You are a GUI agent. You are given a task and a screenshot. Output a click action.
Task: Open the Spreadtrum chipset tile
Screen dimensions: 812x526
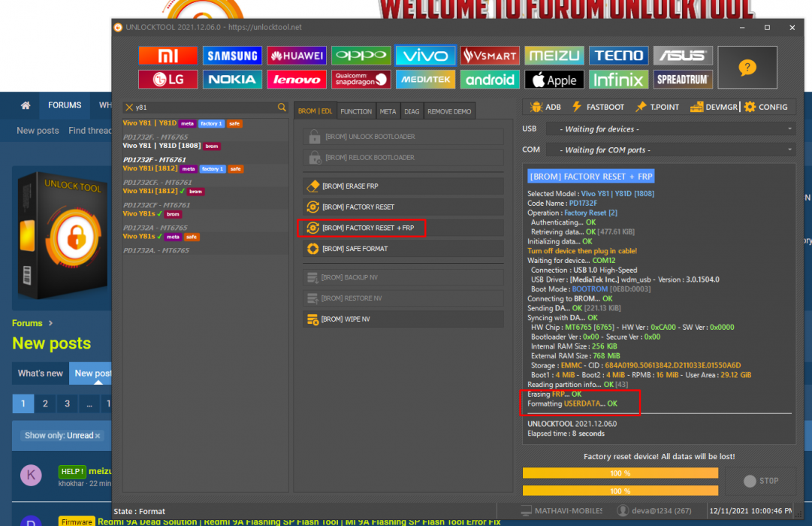(683, 80)
